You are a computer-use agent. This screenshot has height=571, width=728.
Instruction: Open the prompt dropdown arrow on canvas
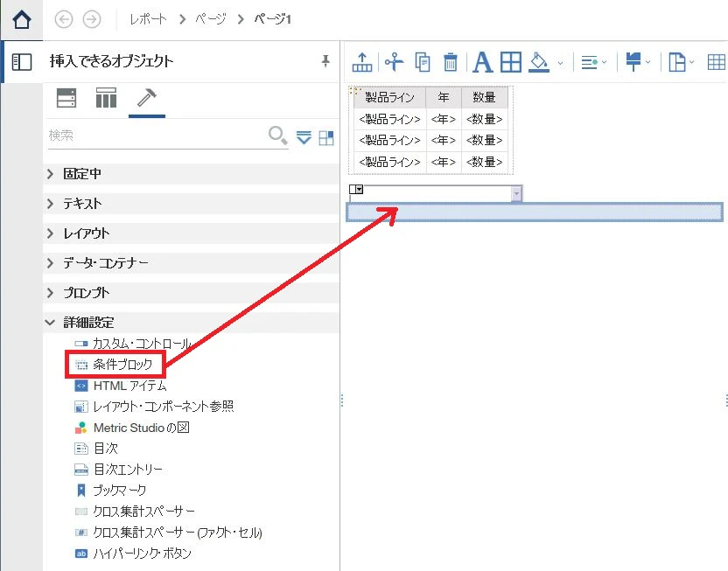(x=516, y=193)
